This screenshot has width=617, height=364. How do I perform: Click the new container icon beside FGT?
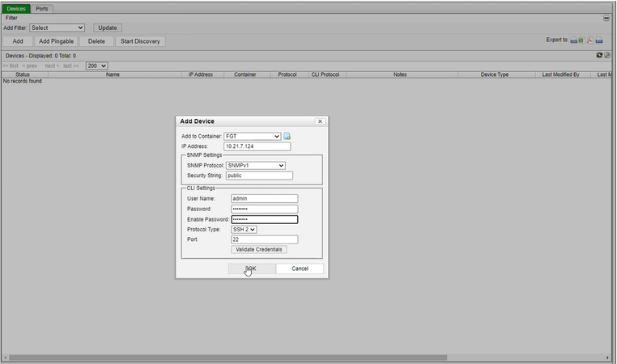tap(287, 136)
